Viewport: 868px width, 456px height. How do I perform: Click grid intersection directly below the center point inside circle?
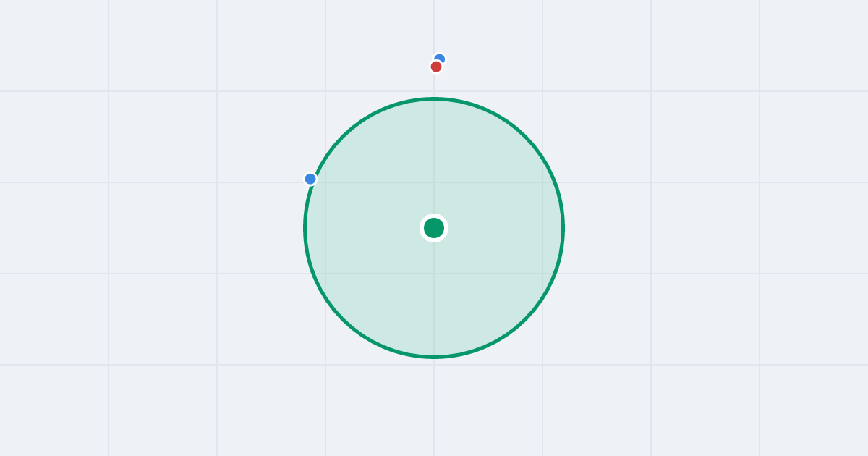[x=434, y=274]
